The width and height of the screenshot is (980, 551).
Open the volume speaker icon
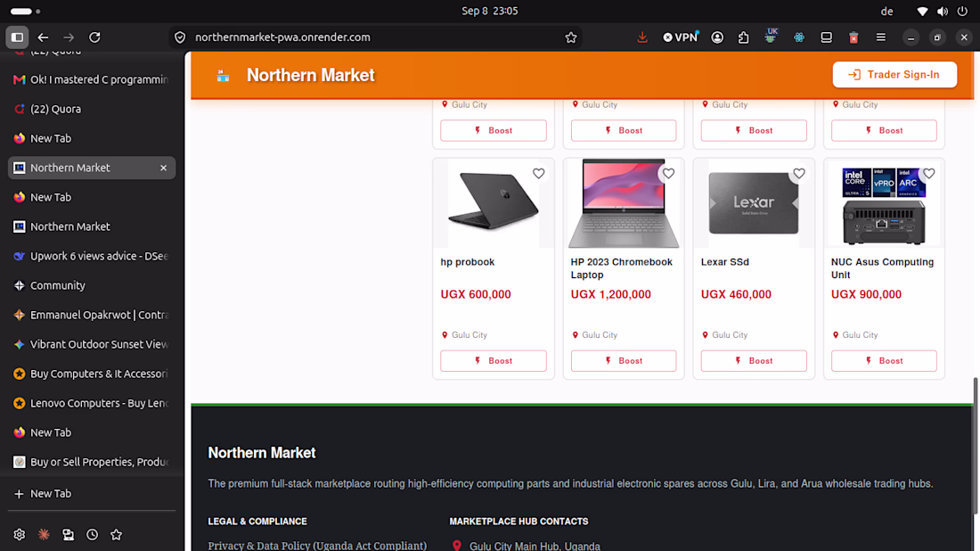943,12
